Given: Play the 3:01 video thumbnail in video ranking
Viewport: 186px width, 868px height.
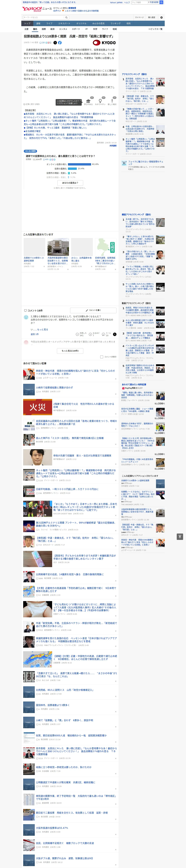Looking at the screenshot, I should click(160, 311).
